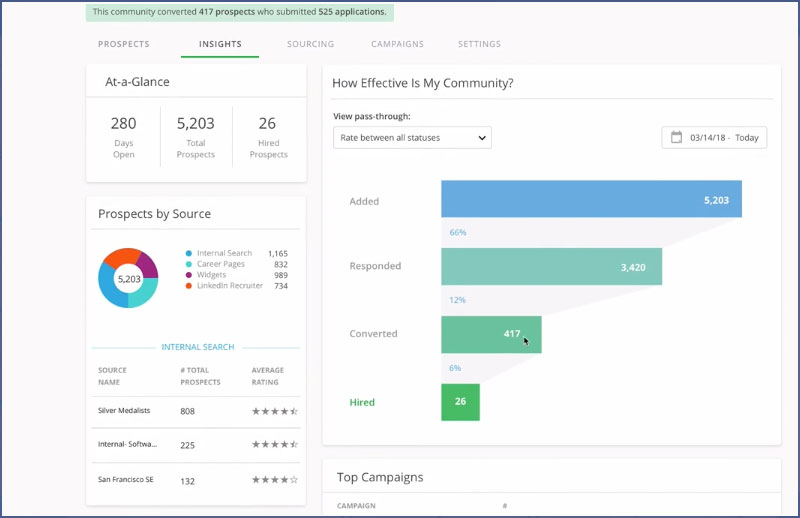Click the purple Widgets legend dot
Screen dimensions: 800x518
[189, 275]
